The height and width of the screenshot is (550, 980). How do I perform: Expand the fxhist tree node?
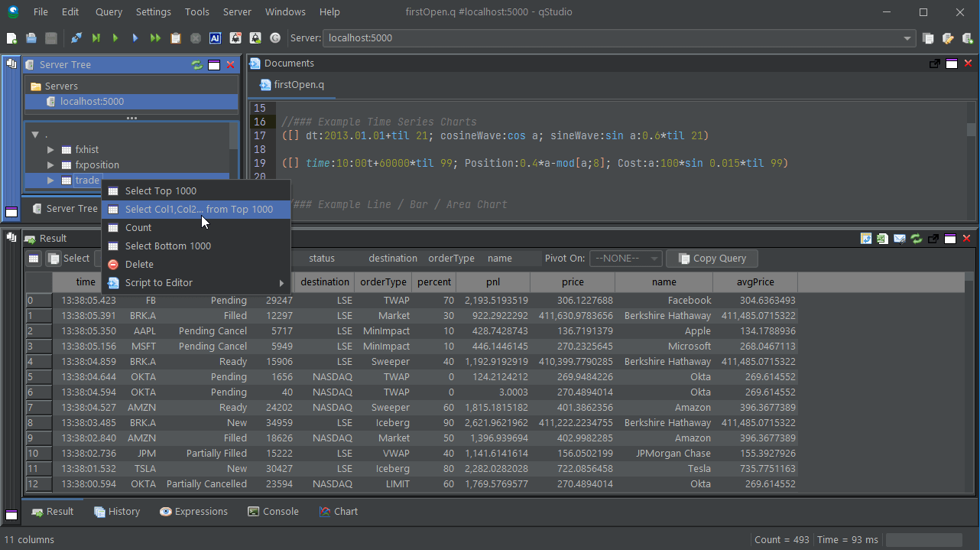click(51, 150)
